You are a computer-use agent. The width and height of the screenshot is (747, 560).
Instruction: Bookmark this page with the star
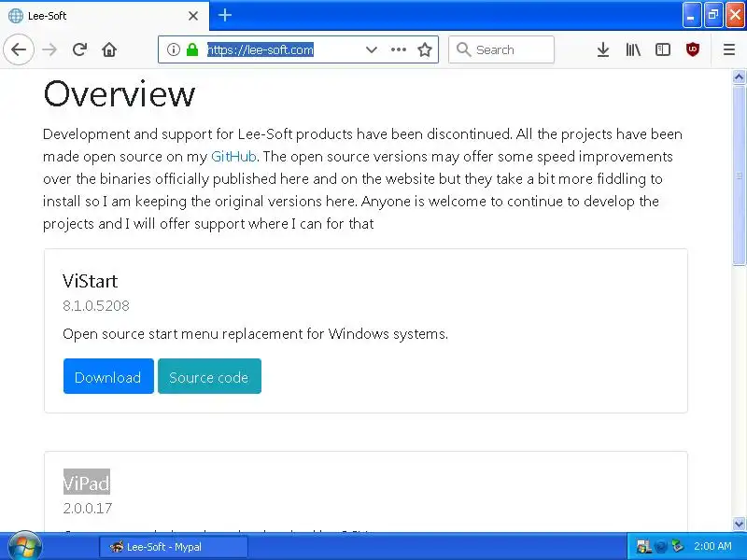click(x=425, y=49)
